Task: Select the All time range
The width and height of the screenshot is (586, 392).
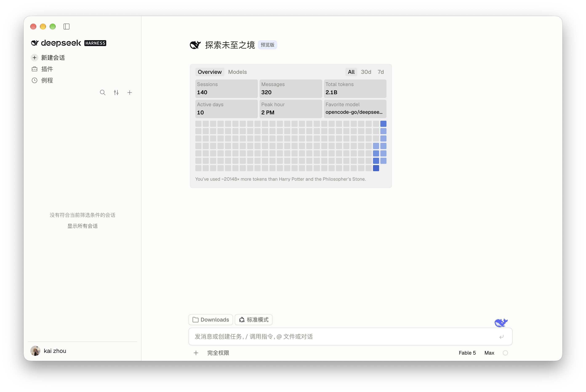Action: pyautogui.click(x=351, y=72)
